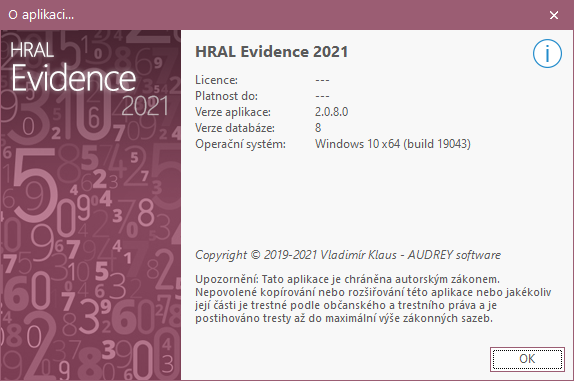The height and width of the screenshot is (381, 574).
Task: Click the Platnost do: label
Action: pyautogui.click(x=226, y=96)
